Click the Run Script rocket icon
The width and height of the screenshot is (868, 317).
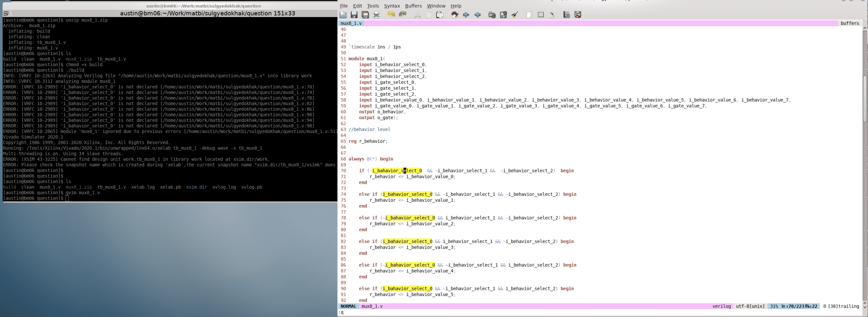coord(515,15)
